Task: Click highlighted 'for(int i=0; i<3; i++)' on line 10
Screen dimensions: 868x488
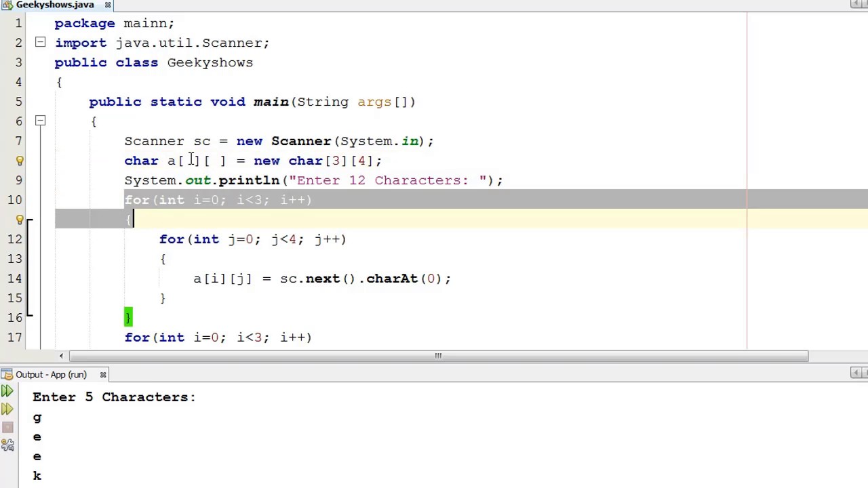Action: [x=218, y=200]
